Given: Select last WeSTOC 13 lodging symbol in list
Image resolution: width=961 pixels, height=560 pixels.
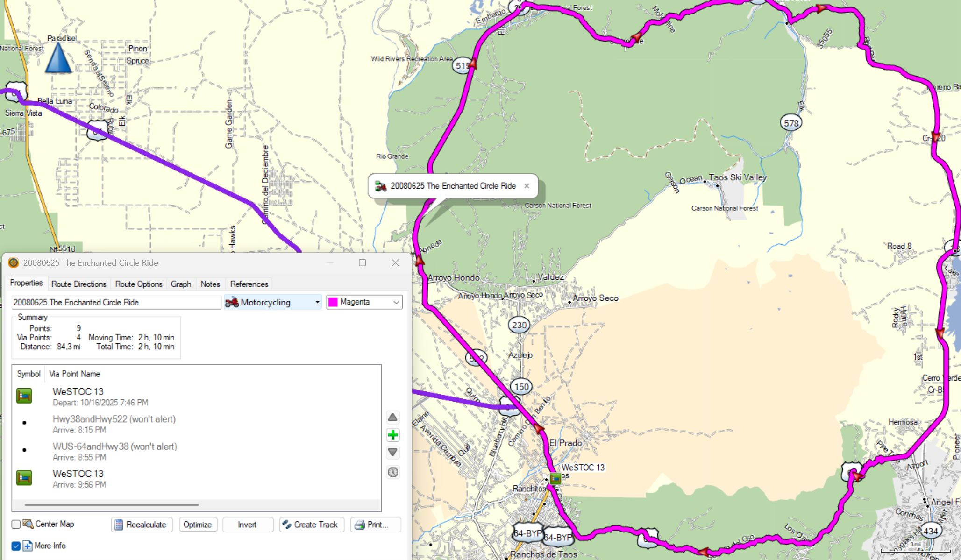Looking at the screenshot, I should [24, 478].
